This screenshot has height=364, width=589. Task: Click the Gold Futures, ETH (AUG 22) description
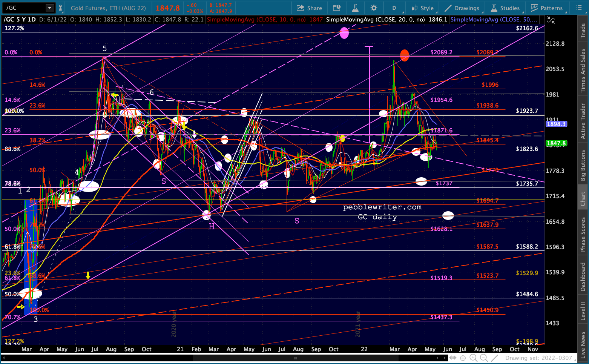pos(108,8)
